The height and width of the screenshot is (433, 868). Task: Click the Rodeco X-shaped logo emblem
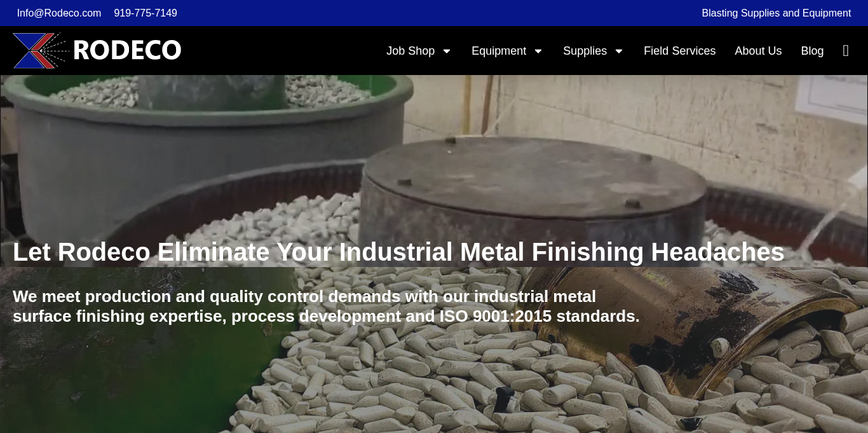click(41, 51)
